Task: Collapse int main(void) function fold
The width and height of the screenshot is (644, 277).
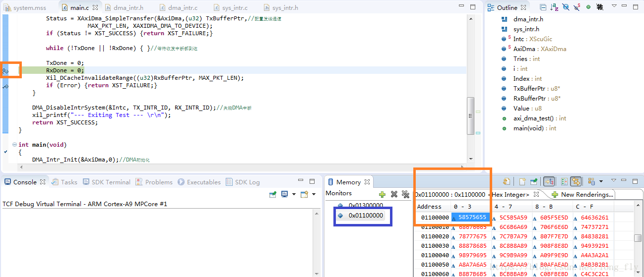Action: coord(13,145)
